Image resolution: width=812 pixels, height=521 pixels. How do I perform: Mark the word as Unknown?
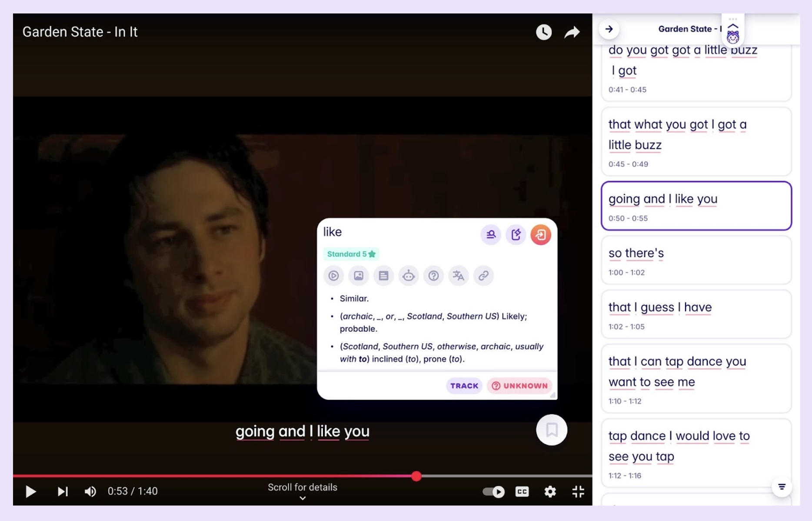(x=519, y=386)
